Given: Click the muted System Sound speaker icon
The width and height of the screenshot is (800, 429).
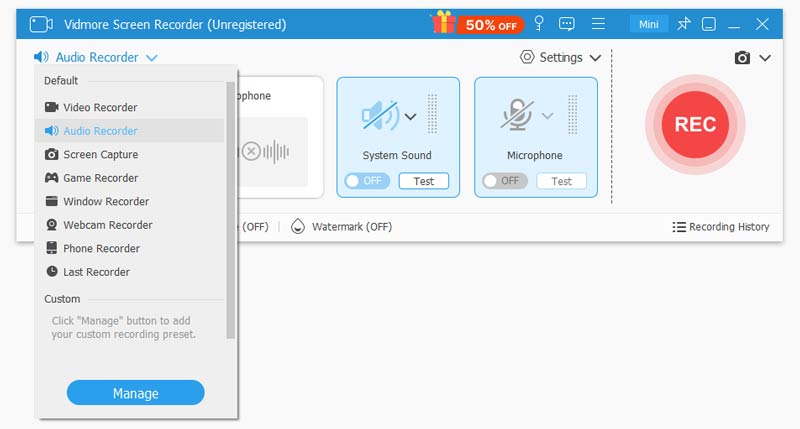Looking at the screenshot, I should tap(381, 116).
